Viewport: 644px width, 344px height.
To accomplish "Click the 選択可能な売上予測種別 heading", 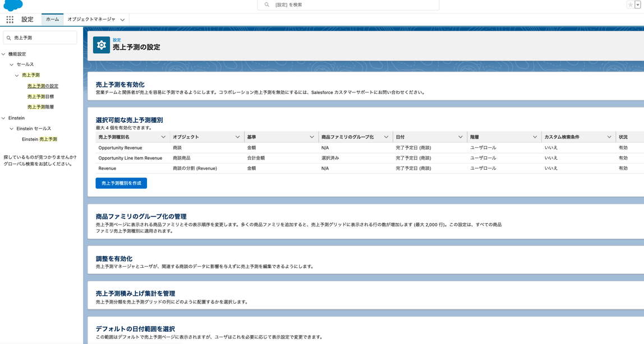I will pyautogui.click(x=130, y=120).
